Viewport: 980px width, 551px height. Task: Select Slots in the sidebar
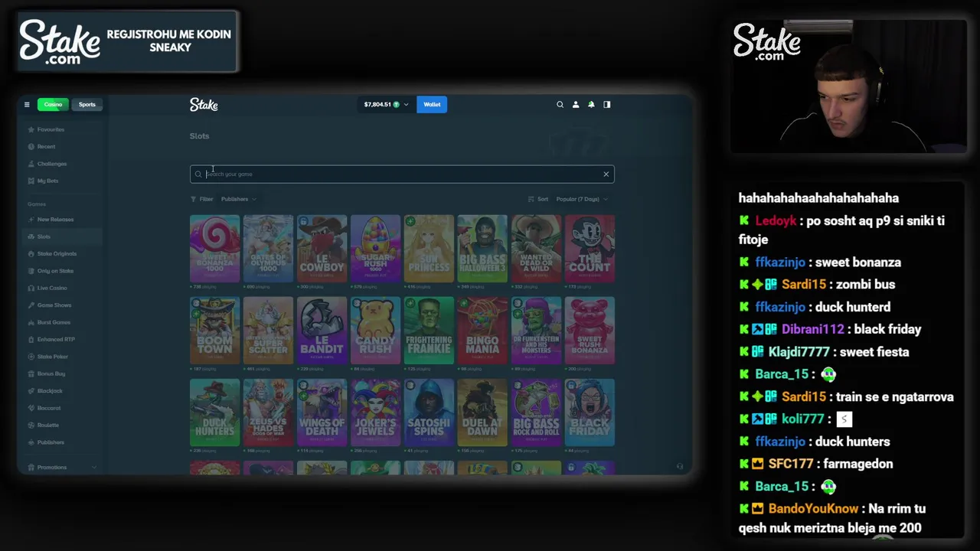(x=61, y=236)
